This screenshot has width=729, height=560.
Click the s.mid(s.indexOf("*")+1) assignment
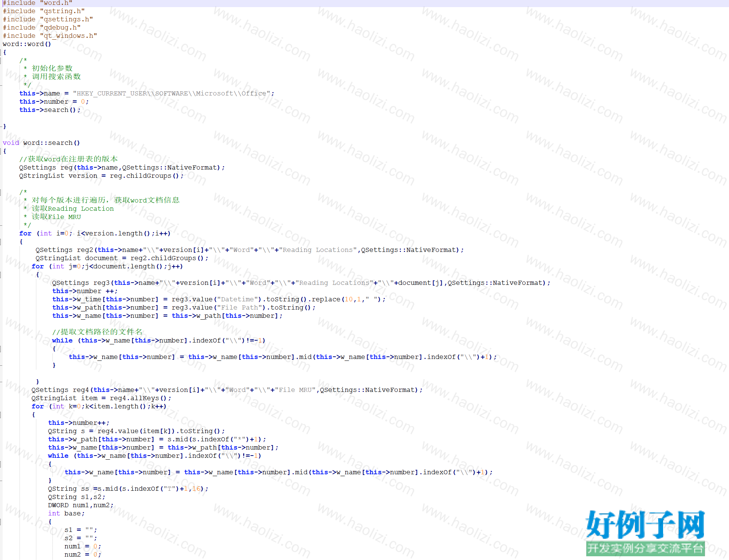[x=157, y=439]
